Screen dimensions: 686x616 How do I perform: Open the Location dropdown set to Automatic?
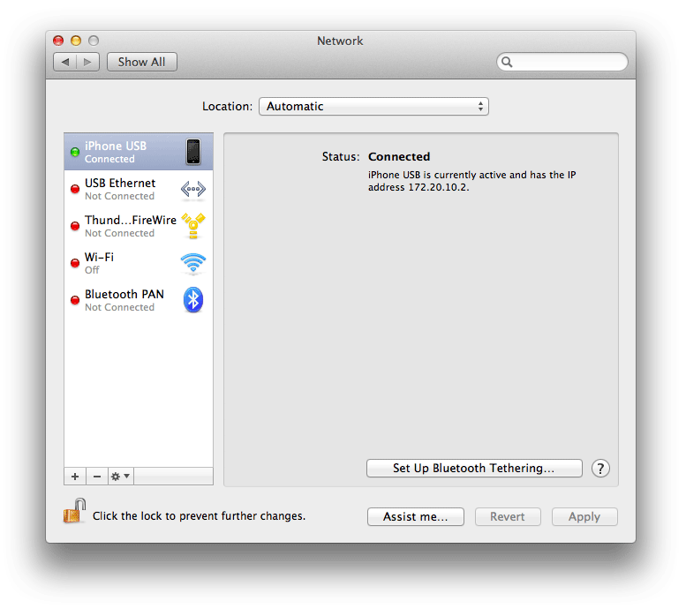click(x=373, y=107)
